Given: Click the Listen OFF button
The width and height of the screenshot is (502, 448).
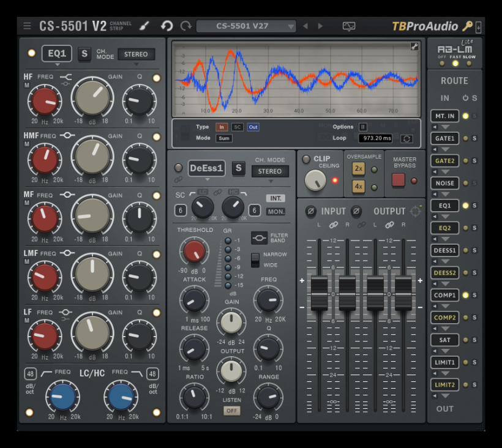Looking at the screenshot, I should [x=231, y=411].
